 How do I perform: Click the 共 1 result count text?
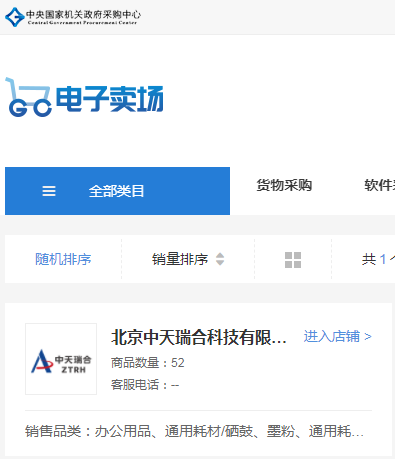tap(378, 259)
